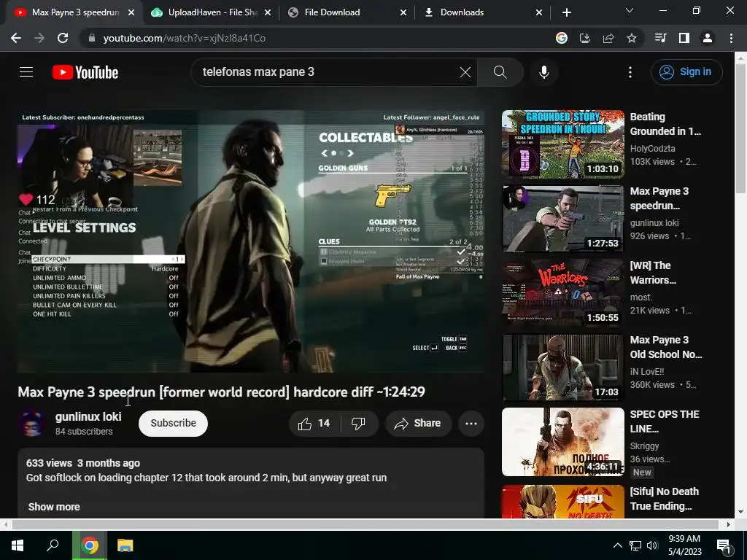Like the video with thumbs up
The image size is (747, 560).
tap(314, 424)
